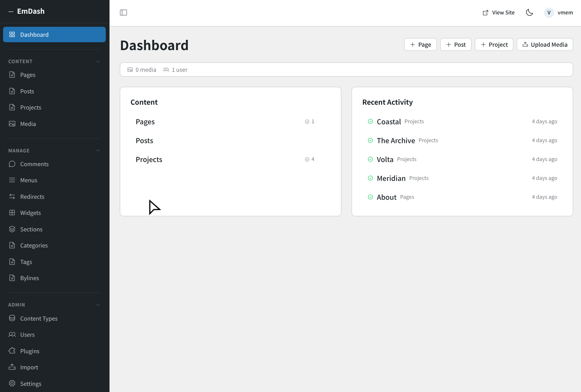Click the Tags document icon

click(12, 262)
